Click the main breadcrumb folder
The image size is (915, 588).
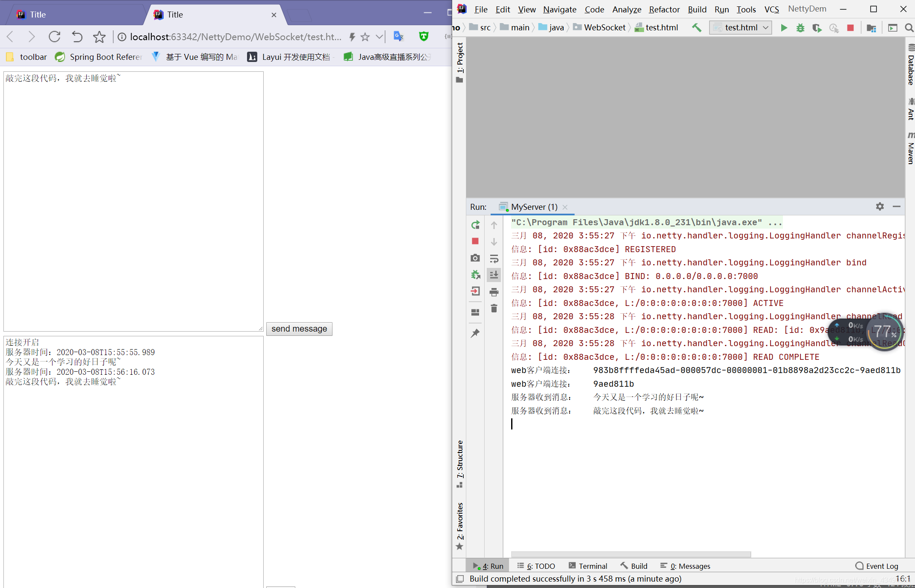515,27
